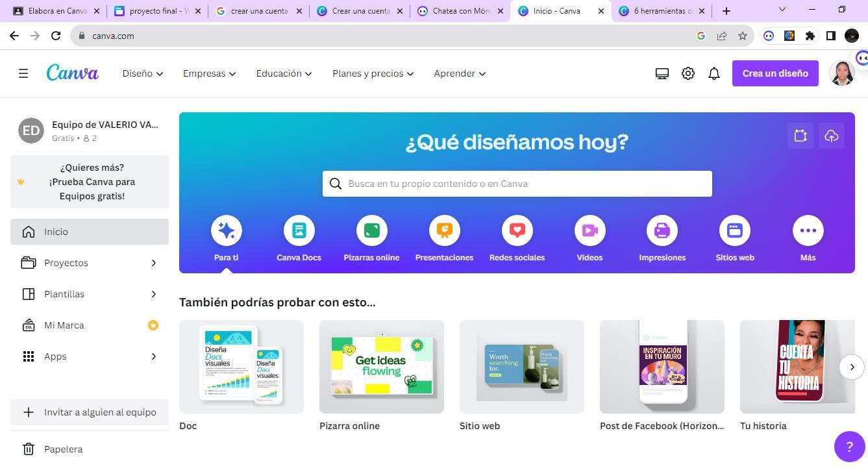Viewport: 868px width, 470px height.
Task: Open the desktop app download icon
Action: [662, 73]
